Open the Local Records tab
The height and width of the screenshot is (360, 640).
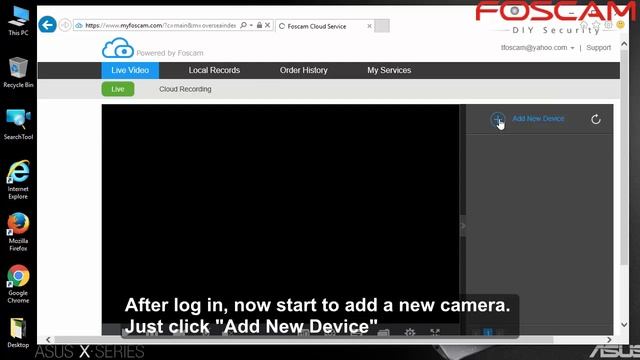(214, 70)
